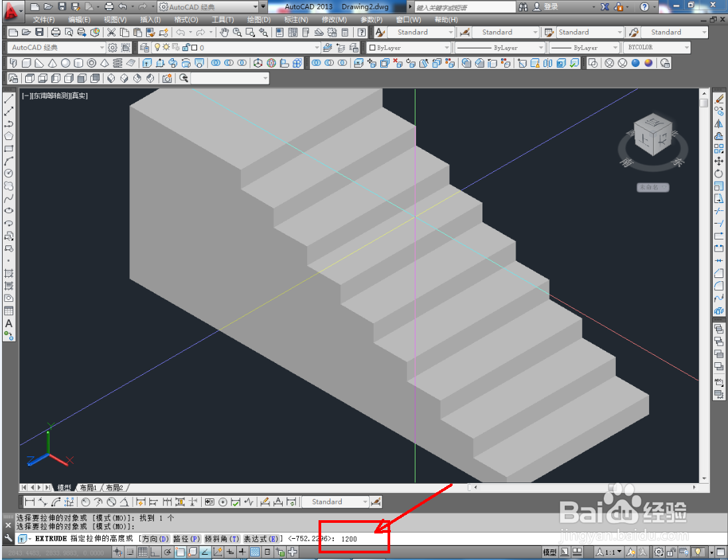Viewport: 728px width, 560px height.
Task: Open the bottom dimension toolbar Standard dropdown
Action: tap(365, 502)
